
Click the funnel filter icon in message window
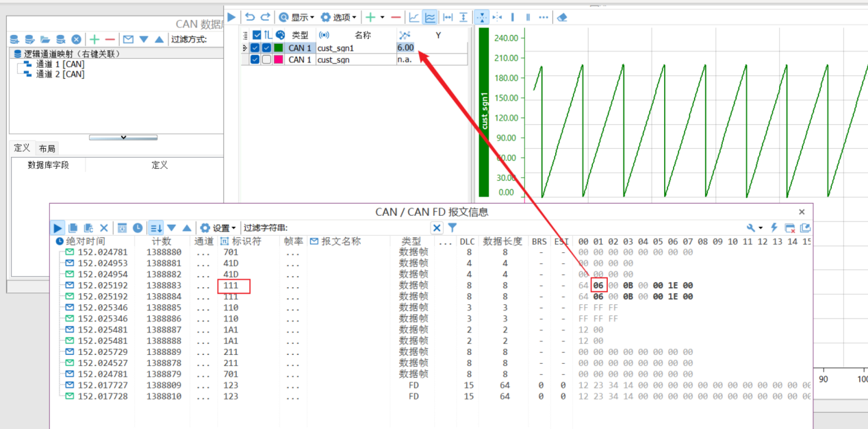[x=452, y=228]
